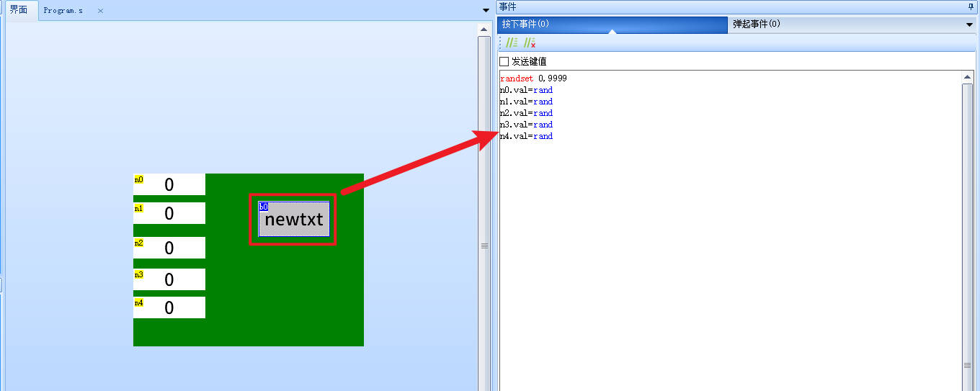Viewport: 980px width, 391px height.
Task: Switch to the 界面 tab
Action: 19,10
